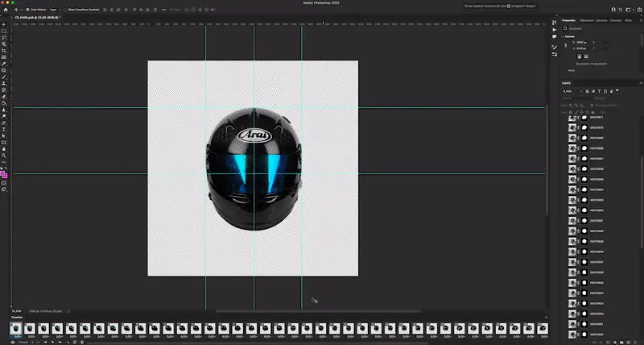Select the Path Selection tool
This screenshot has height=345, width=644.
click(4, 136)
